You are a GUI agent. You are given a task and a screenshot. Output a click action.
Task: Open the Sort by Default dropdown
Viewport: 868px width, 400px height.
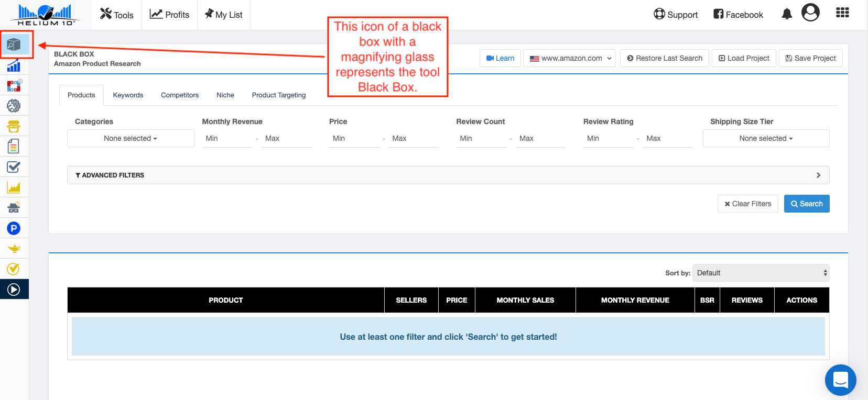click(x=761, y=273)
